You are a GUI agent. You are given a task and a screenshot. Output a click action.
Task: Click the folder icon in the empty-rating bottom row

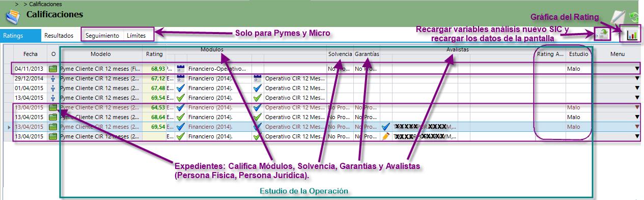(53, 136)
